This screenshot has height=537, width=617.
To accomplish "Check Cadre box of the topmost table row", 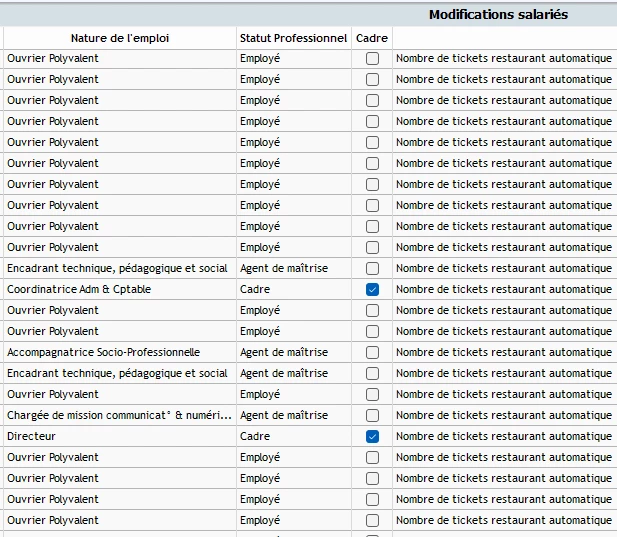I will 372,58.
